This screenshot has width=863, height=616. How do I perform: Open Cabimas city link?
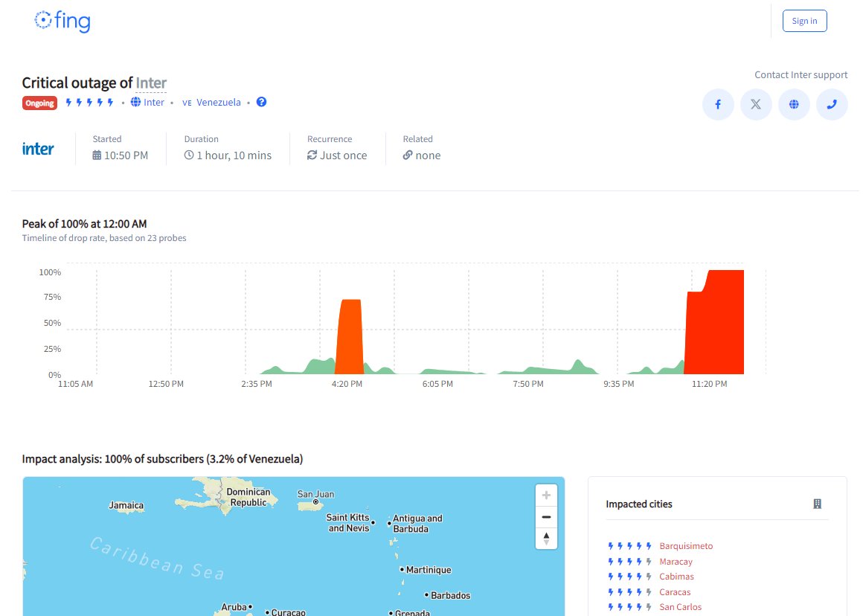[676, 577]
